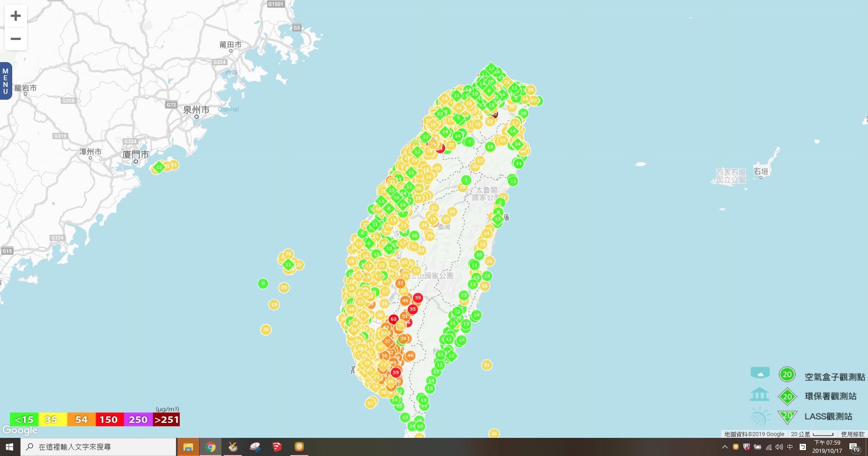Click the 泉州市 city label

point(196,110)
